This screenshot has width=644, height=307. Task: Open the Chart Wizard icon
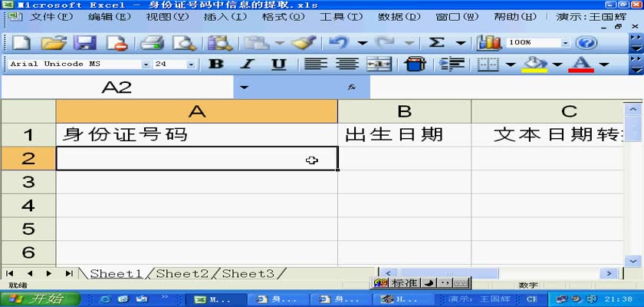(x=488, y=43)
